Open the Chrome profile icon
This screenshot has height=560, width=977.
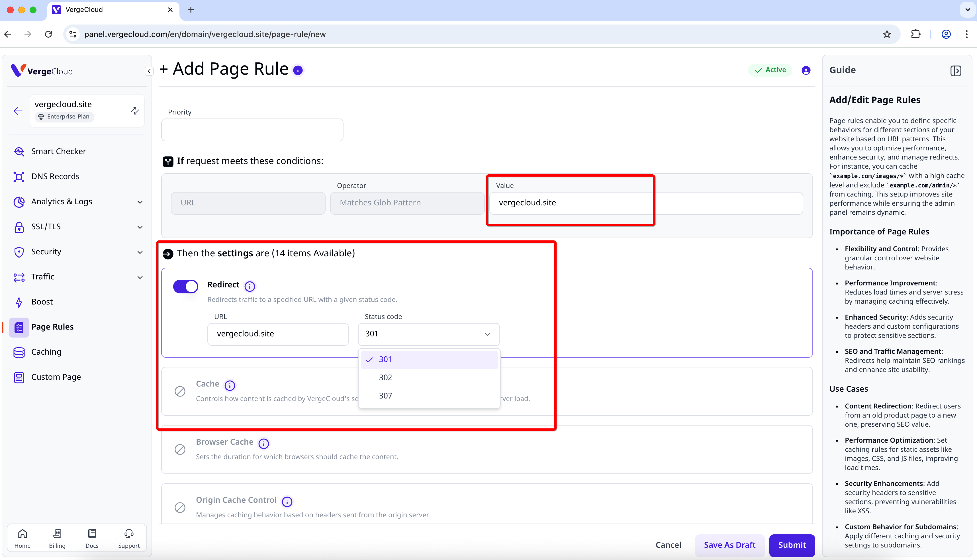(x=946, y=34)
